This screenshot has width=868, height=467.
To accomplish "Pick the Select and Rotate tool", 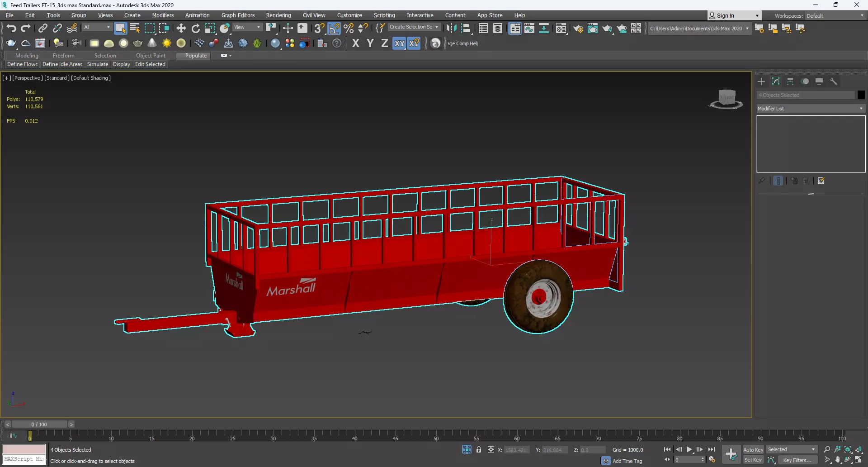I will [x=196, y=29].
